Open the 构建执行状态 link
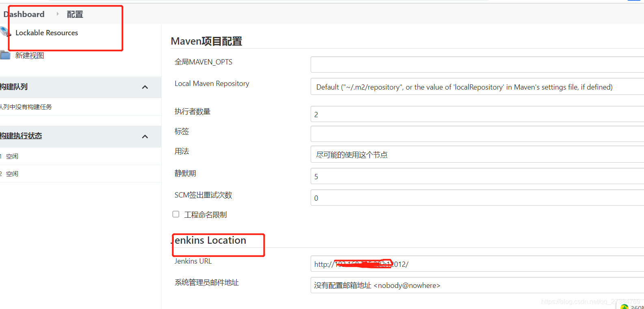Screen dimensions: 644x309 (21, 136)
